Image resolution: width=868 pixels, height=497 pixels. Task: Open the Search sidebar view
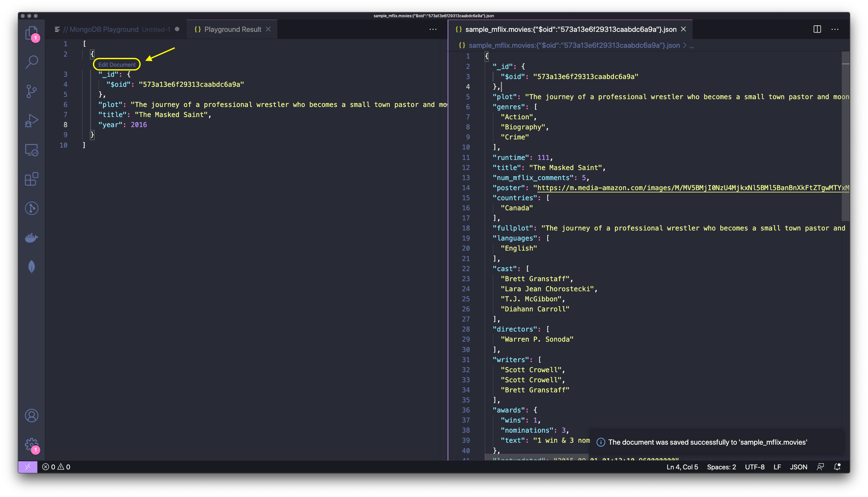click(x=32, y=62)
